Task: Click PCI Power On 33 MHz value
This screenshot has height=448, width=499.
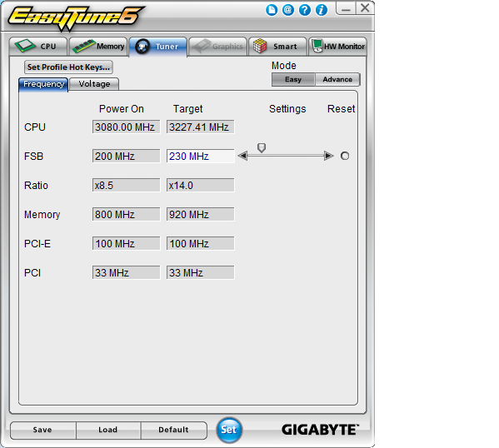Action: tap(127, 272)
